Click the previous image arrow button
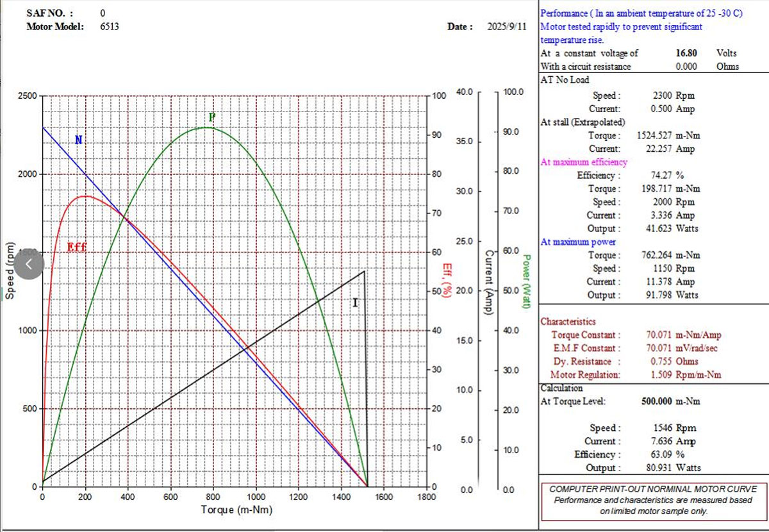This screenshot has width=769, height=532. coord(28,264)
